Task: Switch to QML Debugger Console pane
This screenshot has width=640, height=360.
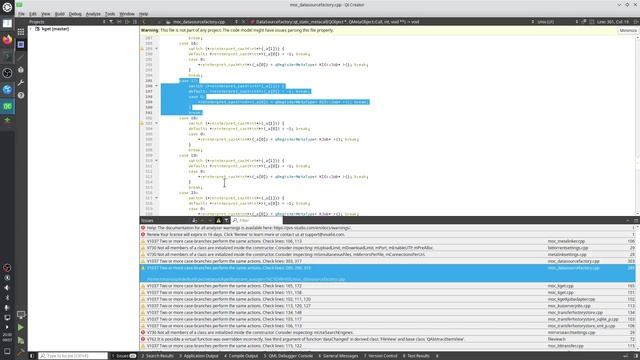Action: (288, 356)
